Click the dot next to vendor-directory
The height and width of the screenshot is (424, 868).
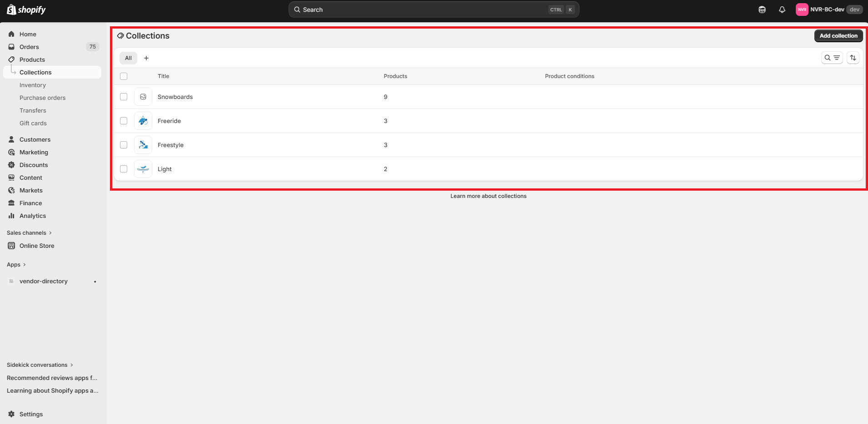[x=95, y=281]
